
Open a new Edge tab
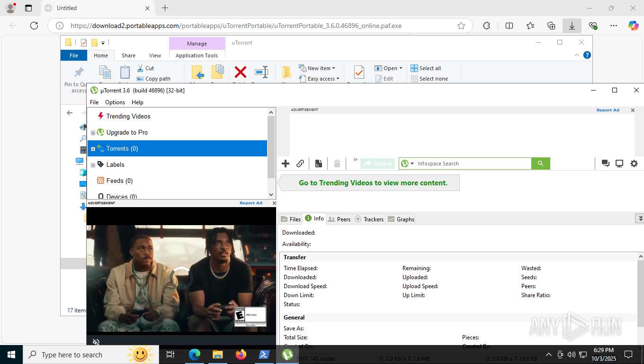pos(165,8)
